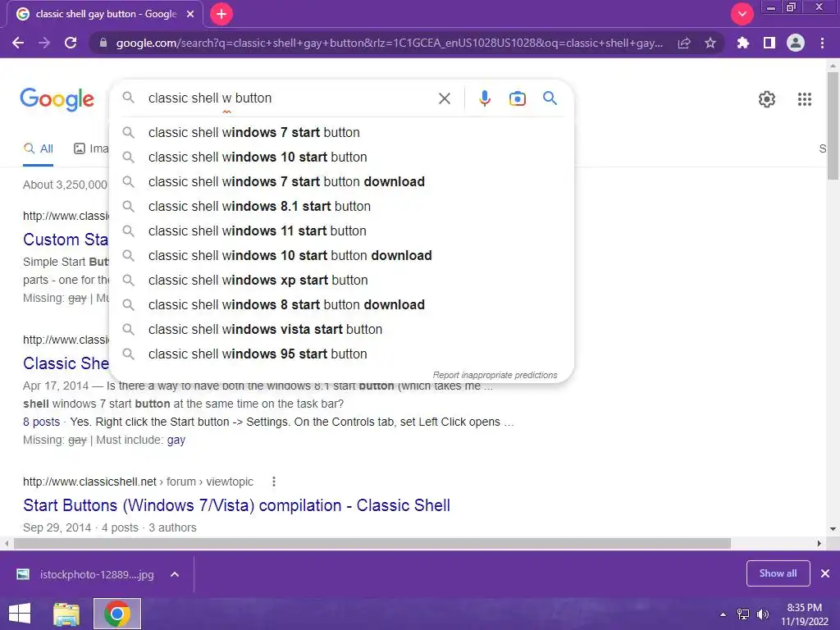Click the Chrome back arrow
This screenshot has width=840, height=630.
[18, 43]
